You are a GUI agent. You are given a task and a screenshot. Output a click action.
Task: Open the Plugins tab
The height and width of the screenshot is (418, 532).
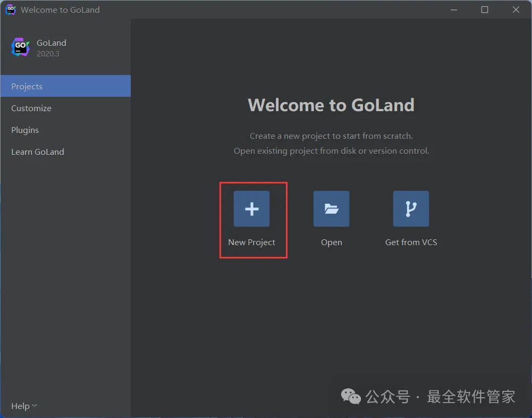click(65, 130)
